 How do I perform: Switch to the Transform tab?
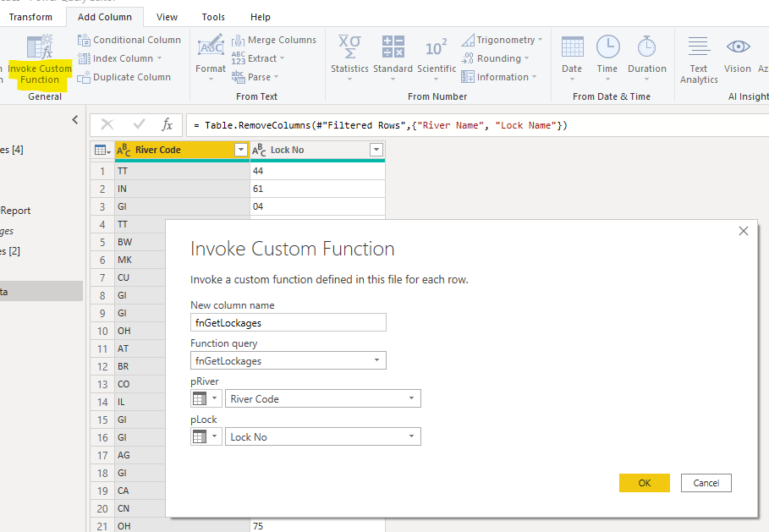[30, 17]
